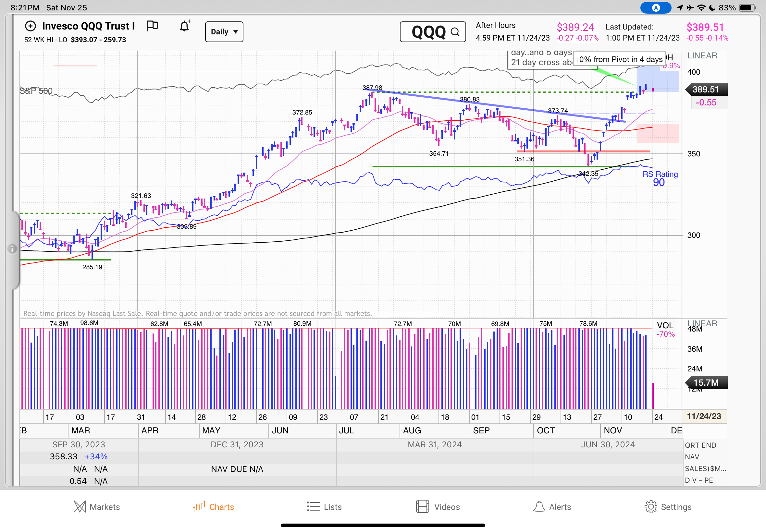Viewport: 766px width, 532px height.
Task: Tap the RS Rating 90 label
Action: 660,179
